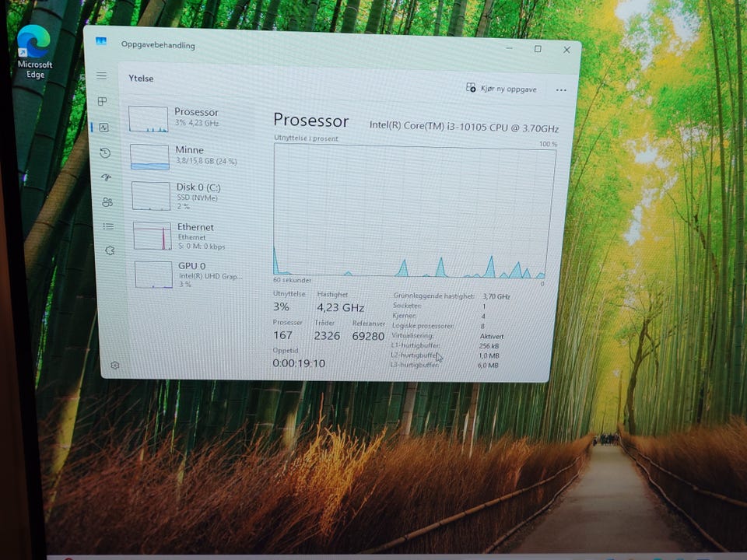Click Oppgavebehandling window title text
Image resolution: width=747 pixels, height=560 pixels.
(x=158, y=45)
